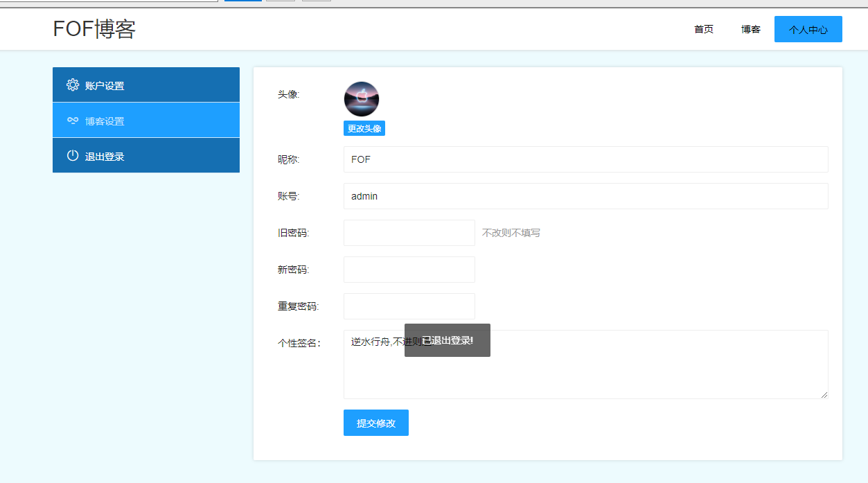Click the textarea resize handle corner
Screen dimensions: 868x483
click(x=824, y=394)
